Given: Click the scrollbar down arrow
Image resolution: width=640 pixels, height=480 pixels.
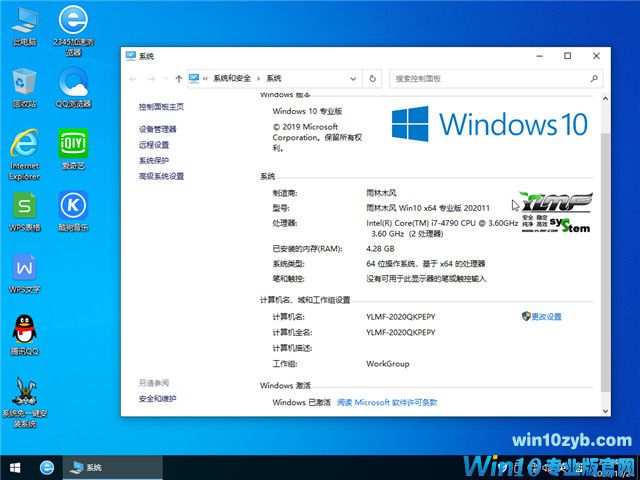Looking at the screenshot, I should click(605, 411).
